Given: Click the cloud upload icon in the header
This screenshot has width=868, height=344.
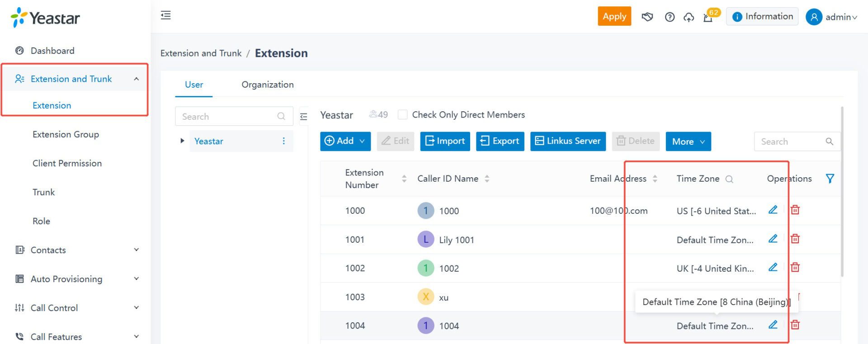Looking at the screenshot, I should (x=689, y=17).
